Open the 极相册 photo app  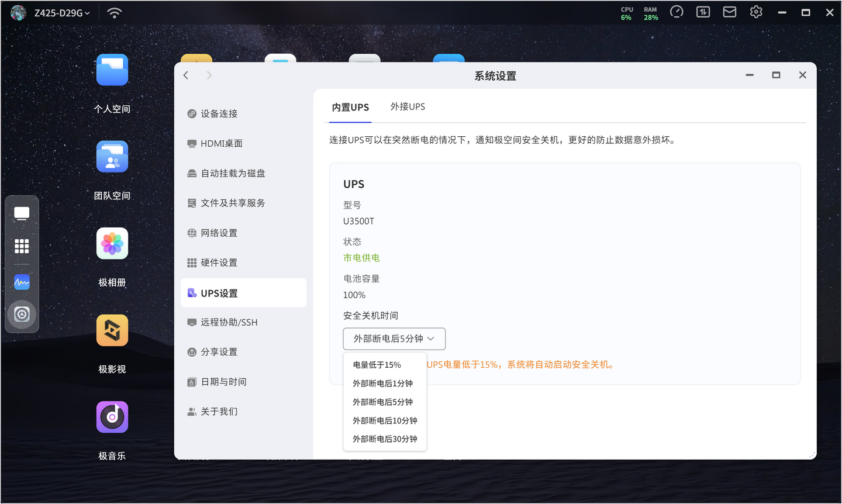click(112, 243)
